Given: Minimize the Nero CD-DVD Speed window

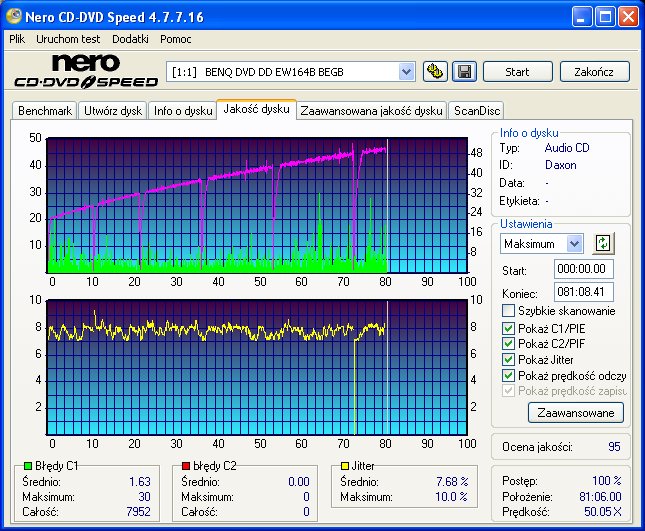Looking at the screenshot, I should coord(582,17).
